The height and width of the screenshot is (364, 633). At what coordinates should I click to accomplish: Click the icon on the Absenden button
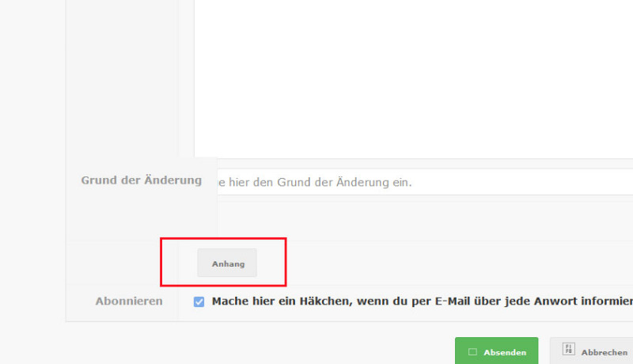click(x=472, y=352)
